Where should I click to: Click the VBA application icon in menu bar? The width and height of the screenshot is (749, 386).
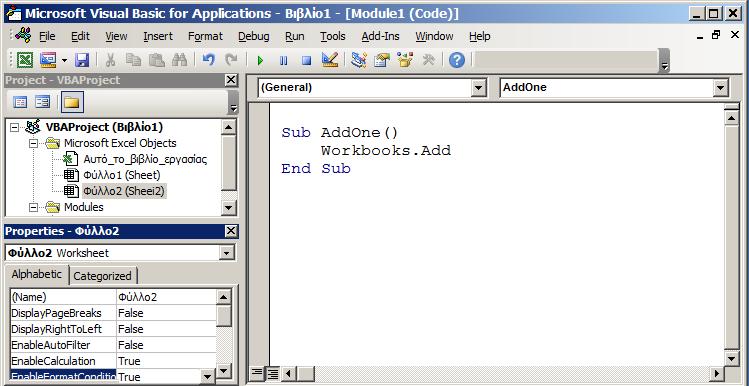(23, 35)
